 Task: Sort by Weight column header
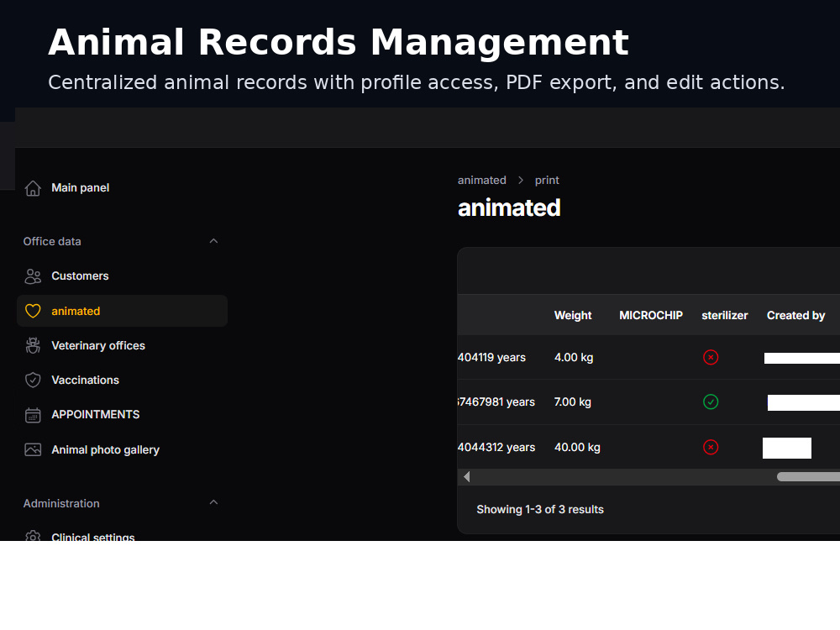click(x=573, y=316)
